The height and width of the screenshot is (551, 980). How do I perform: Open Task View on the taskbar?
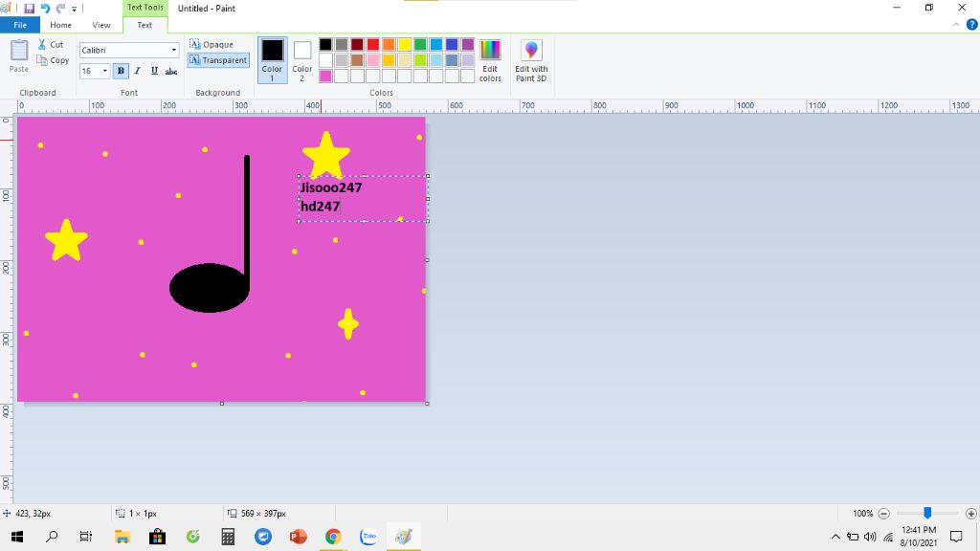click(x=85, y=537)
